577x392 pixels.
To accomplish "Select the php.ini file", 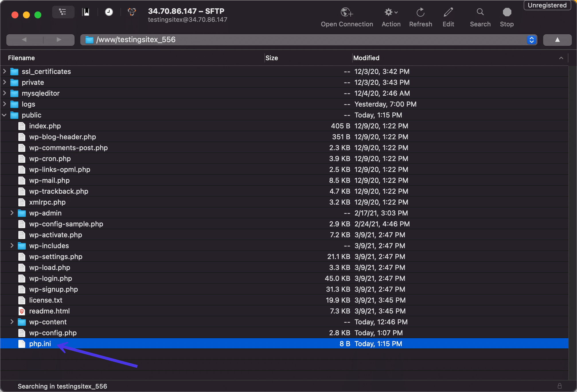I will click(x=39, y=344).
